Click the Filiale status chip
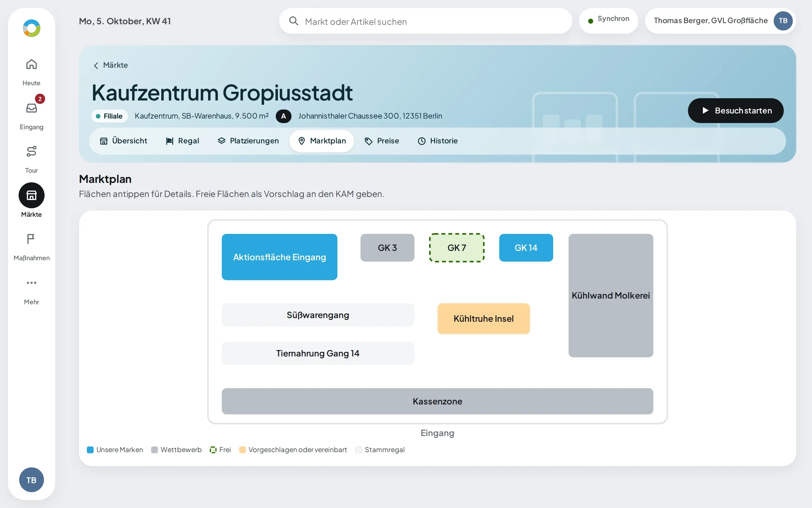Screen dimensions: 812x508 tap(109, 116)
